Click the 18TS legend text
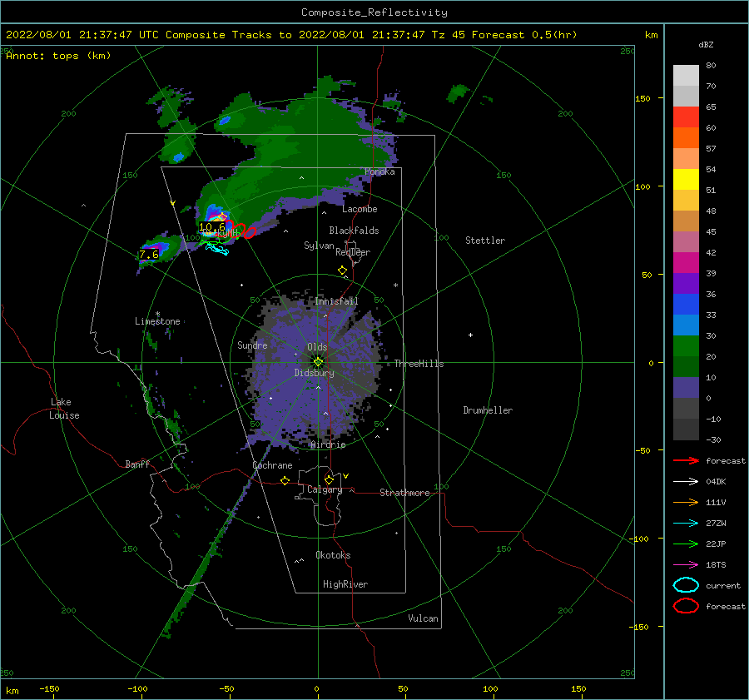Viewport: 749px width, 700px height. pos(716,565)
